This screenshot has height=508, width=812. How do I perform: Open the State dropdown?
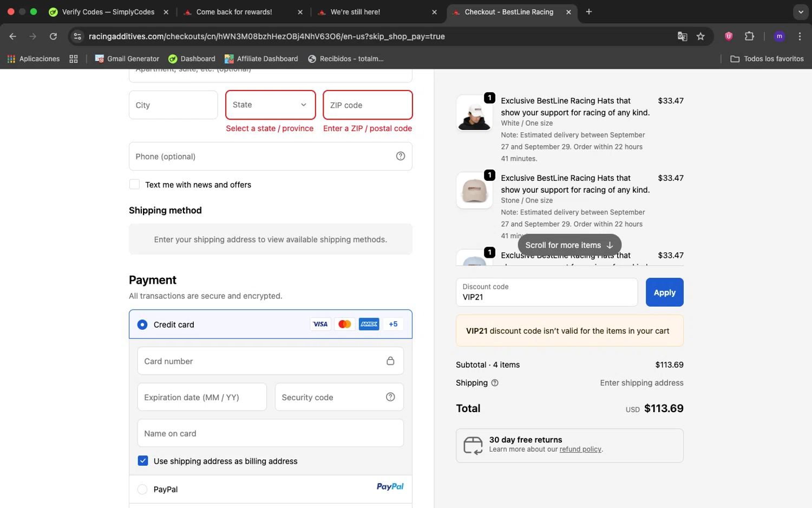[x=270, y=105]
